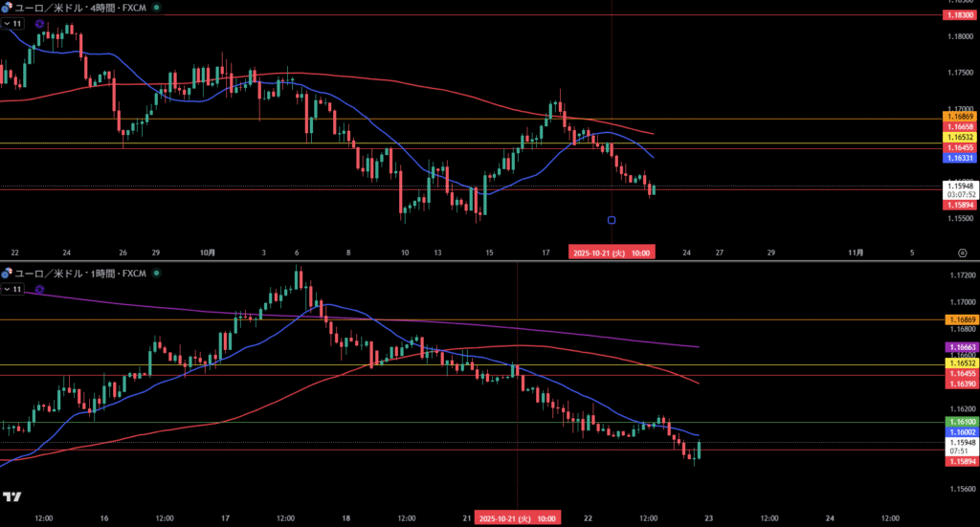
Task: Click the blue 1.16331 moving average label
Action: tap(960, 158)
